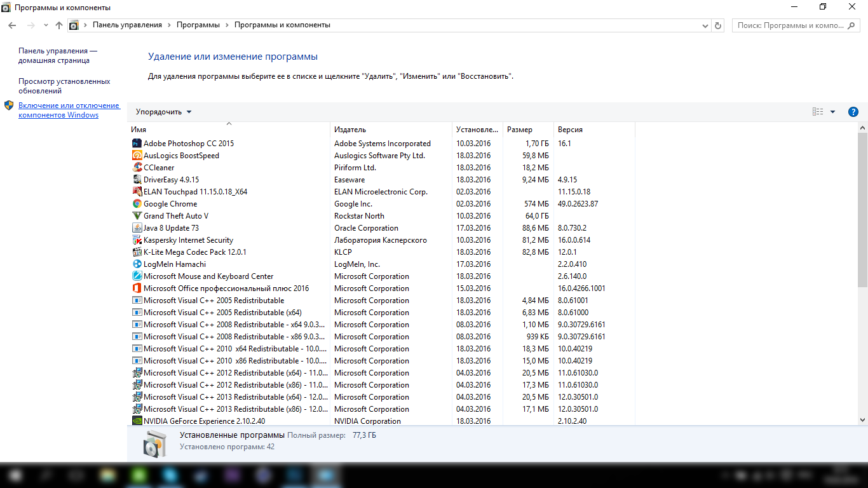Image resolution: width=868 pixels, height=488 pixels.
Task: Click the Piriform Ltd. publisher cell
Action: tap(355, 168)
